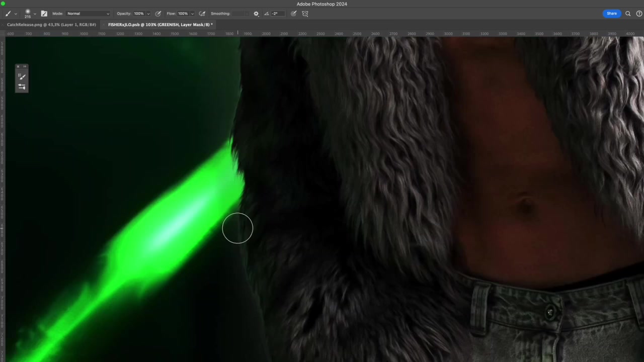Click the Share button
644x362 pixels.
pos(611,14)
